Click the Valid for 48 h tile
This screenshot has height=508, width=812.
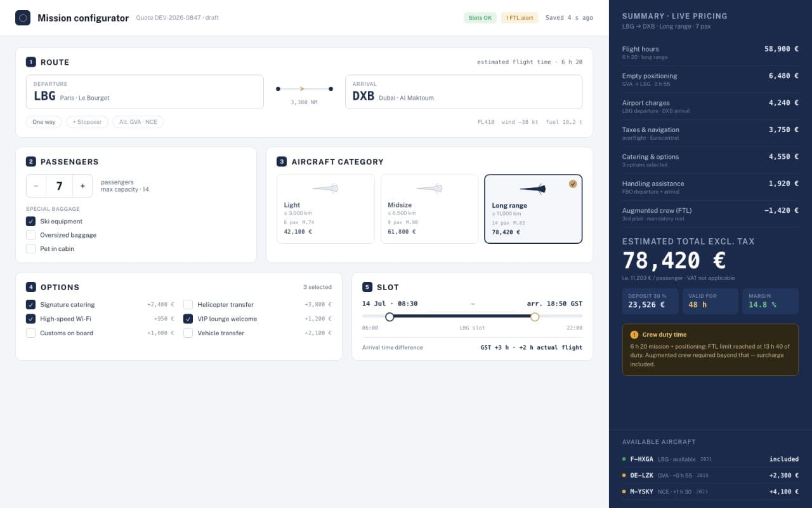(710, 301)
